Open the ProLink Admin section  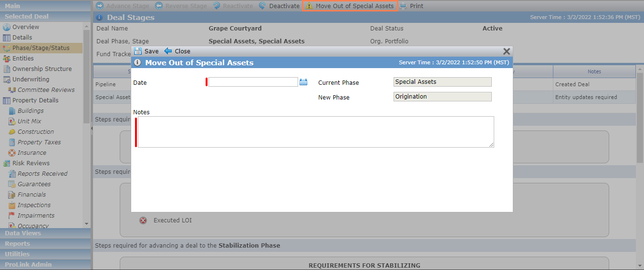[45, 265]
